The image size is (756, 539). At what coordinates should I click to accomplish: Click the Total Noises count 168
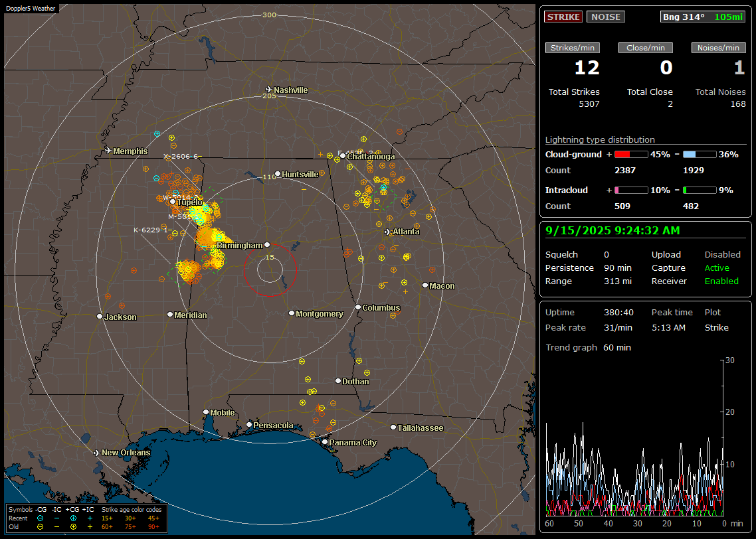click(737, 104)
